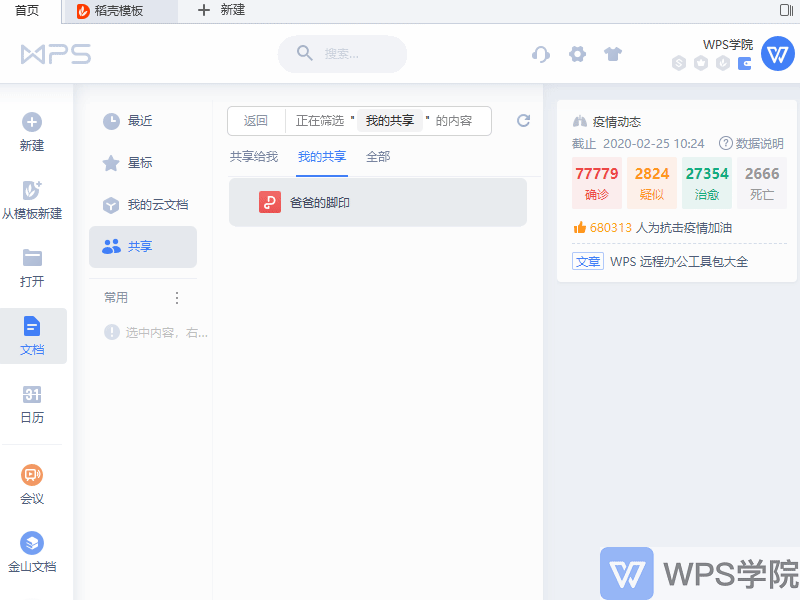Switch to the 首页 tab
The width and height of the screenshot is (800, 600).
(x=27, y=11)
